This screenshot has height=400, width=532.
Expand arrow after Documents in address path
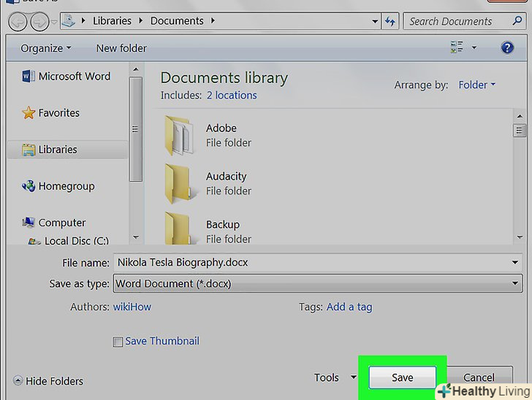[x=213, y=21]
